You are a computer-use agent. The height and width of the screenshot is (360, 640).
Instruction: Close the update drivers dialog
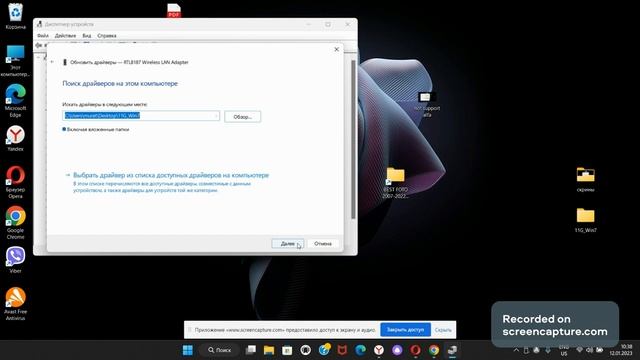(x=336, y=49)
